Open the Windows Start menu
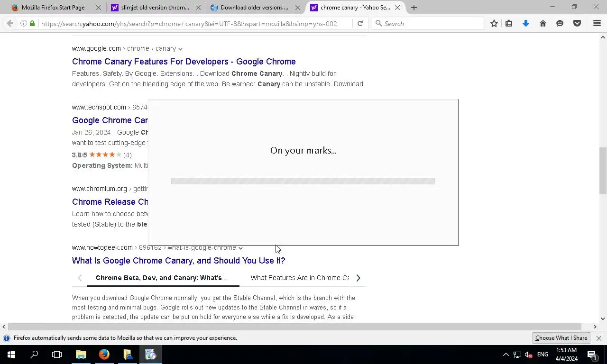The height and width of the screenshot is (364, 607). point(11,355)
